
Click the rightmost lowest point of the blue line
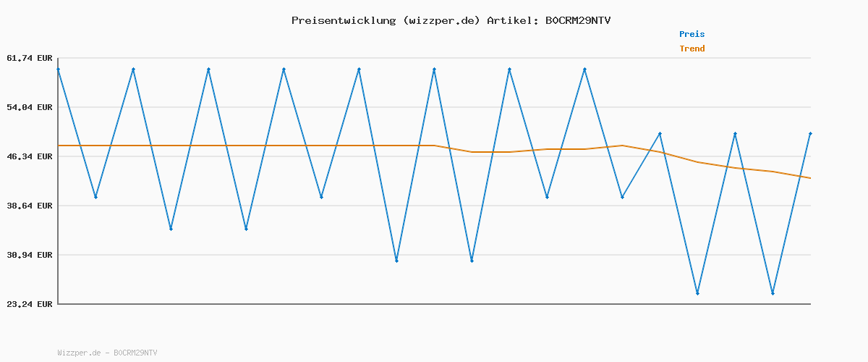tap(773, 293)
